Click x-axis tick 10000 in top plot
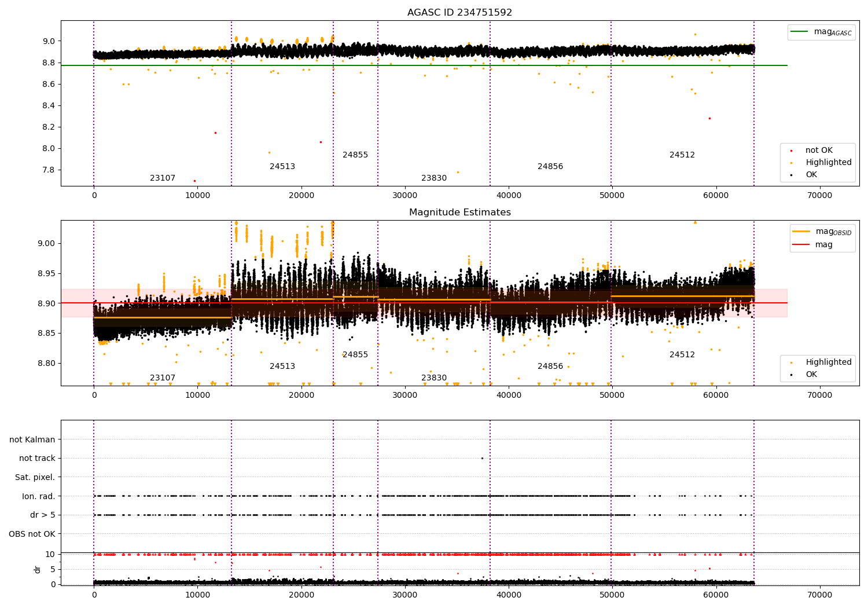Viewport: 868px width, 608px height. tap(197, 196)
